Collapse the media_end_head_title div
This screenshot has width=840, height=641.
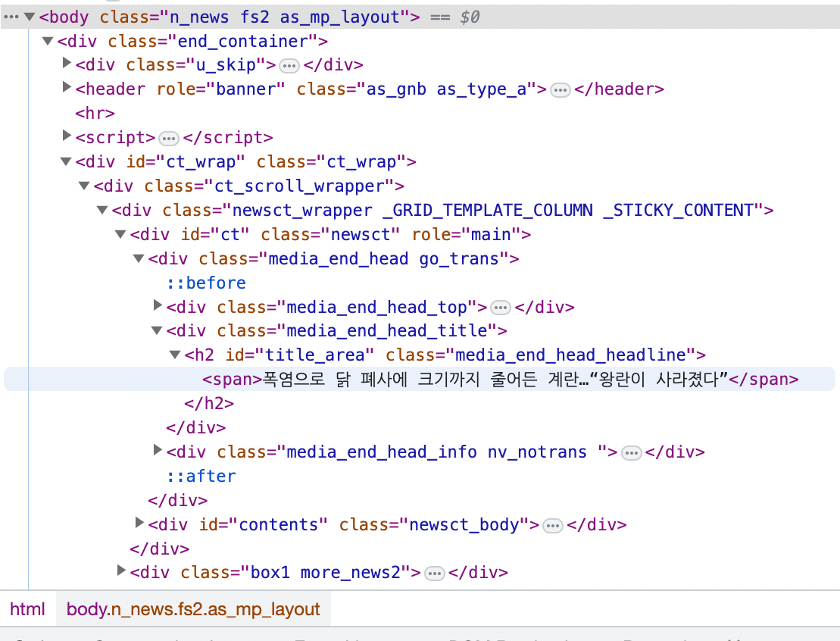[x=157, y=330]
